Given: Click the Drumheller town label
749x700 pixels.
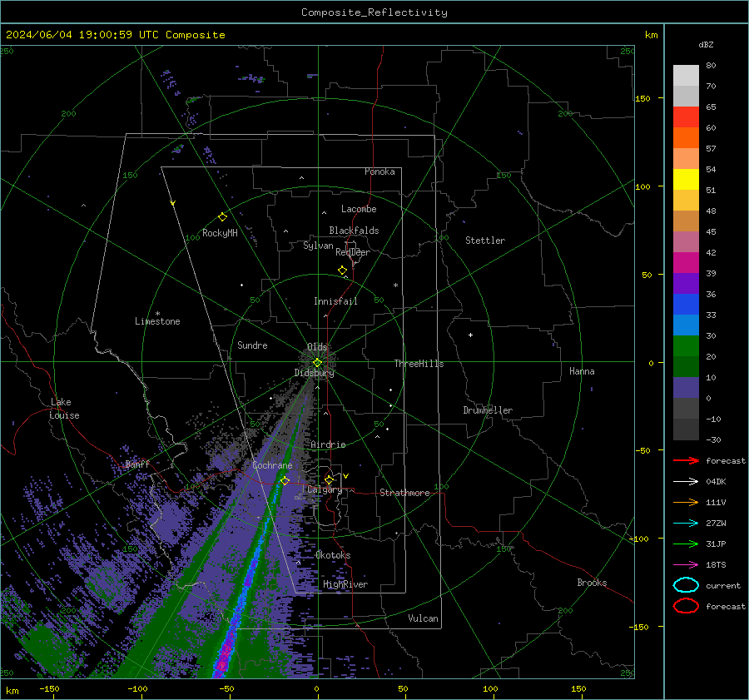Looking at the screenshot, I should [x=488, y=410].
